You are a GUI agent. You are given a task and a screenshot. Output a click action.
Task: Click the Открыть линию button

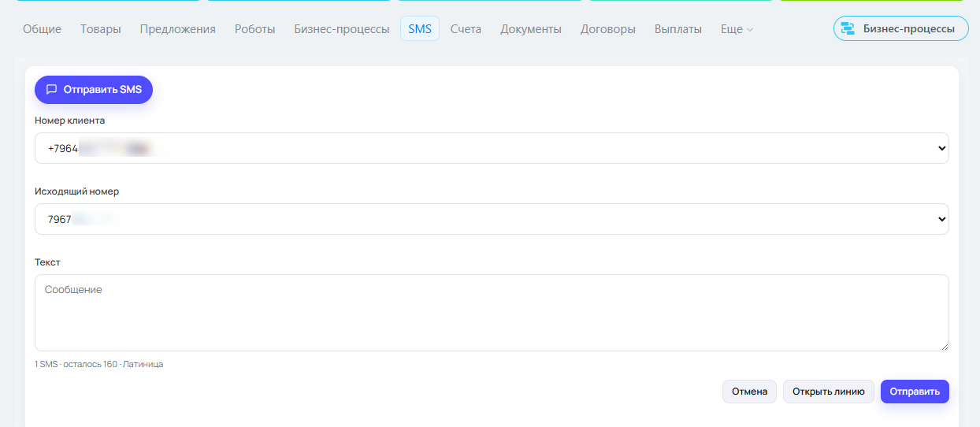[x=828, y=392]
